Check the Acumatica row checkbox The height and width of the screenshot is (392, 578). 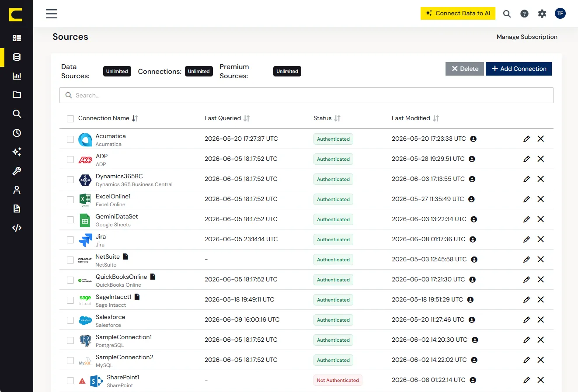(x=70, y=139)
